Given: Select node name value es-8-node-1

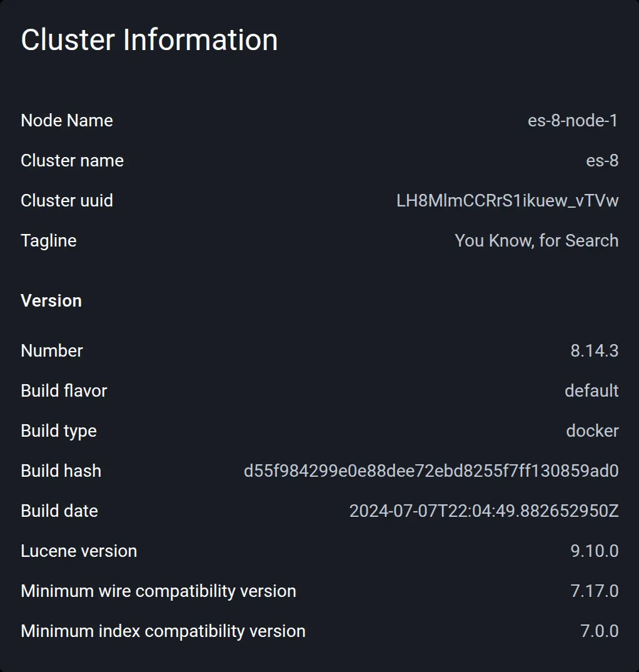Looking at the screenshot, I should pyautogui.click(x=573, y=120).
